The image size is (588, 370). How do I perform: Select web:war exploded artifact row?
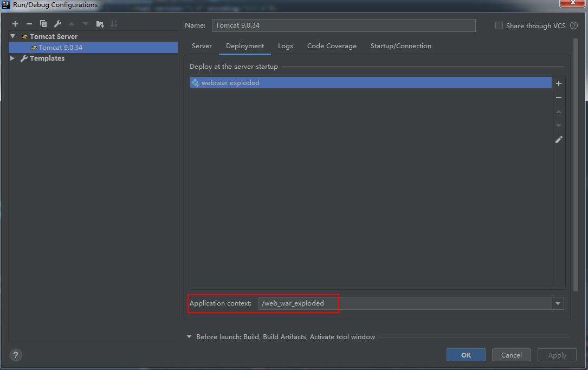pyautogui.click(x=371, y=82)
